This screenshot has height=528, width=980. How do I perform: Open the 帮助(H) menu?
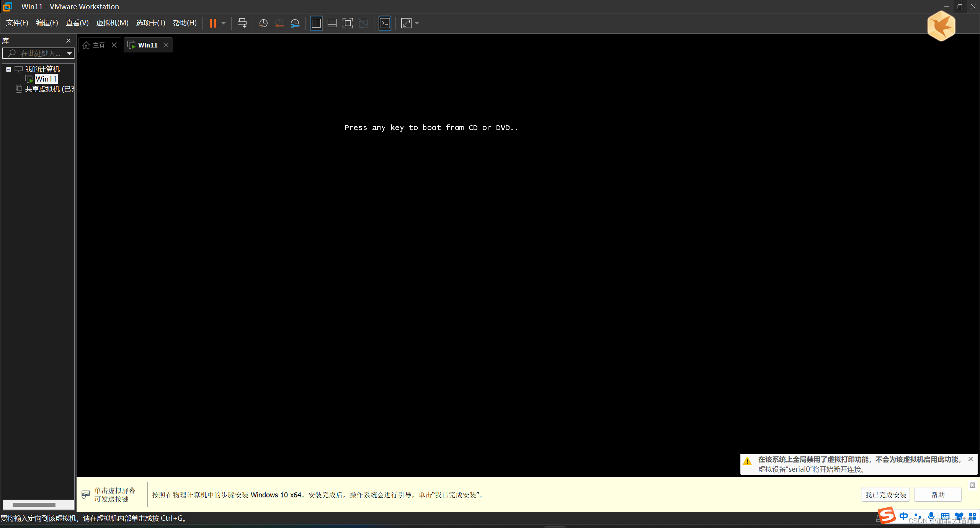pos(185,23)
